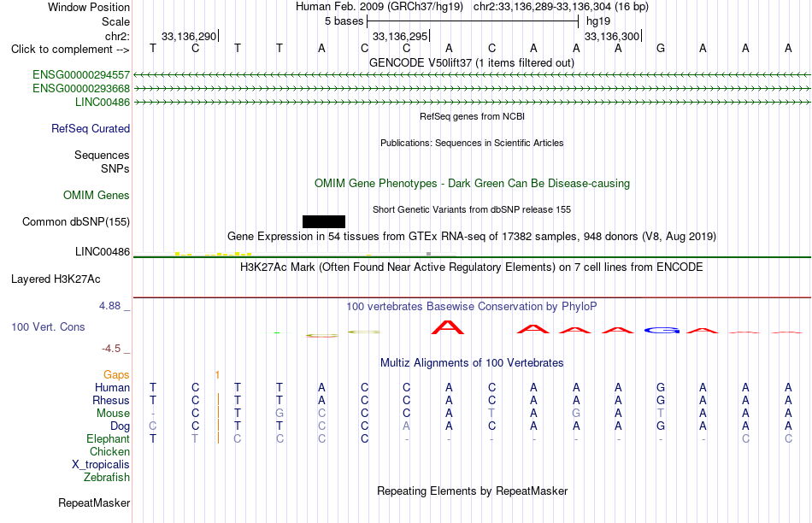Open 'Short Genetic Variants from dbSNP release 155'
Image resolution: width=812 pixels, height=523 pixels.
[x=472, y=209]
